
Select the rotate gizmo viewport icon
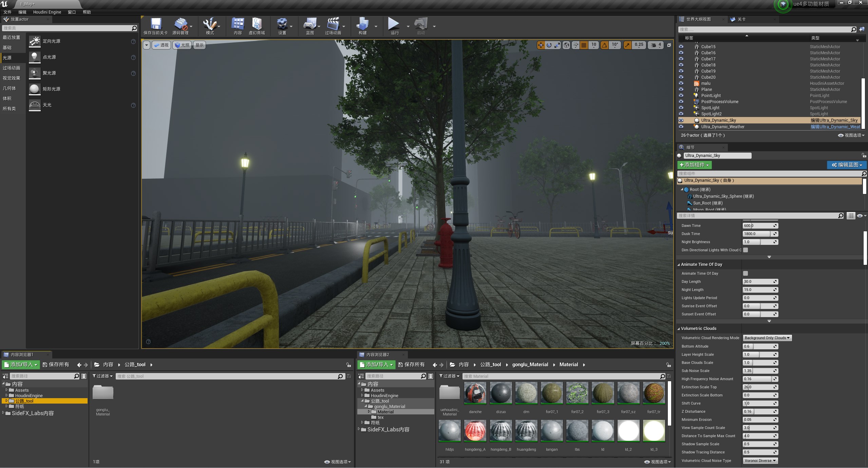pyautogui.click(x=549, y=45)
